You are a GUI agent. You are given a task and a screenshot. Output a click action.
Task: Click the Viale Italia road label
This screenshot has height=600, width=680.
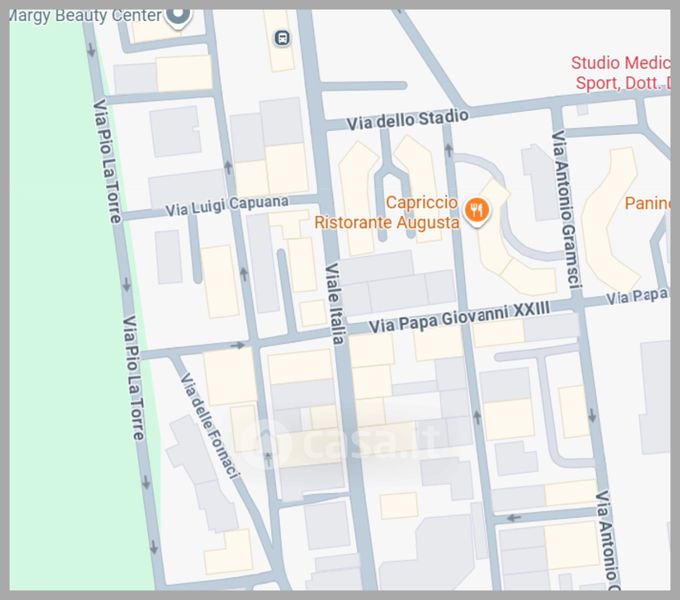click(335, 303)
